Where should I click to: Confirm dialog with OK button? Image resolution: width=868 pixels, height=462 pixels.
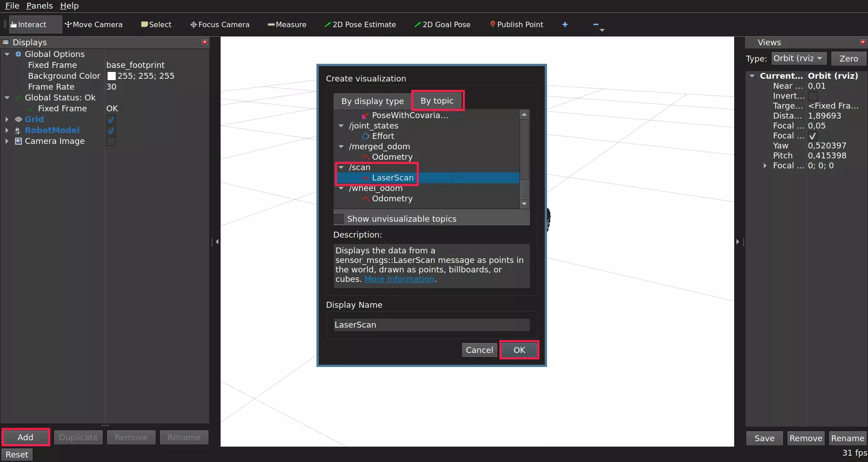point(519,350)
